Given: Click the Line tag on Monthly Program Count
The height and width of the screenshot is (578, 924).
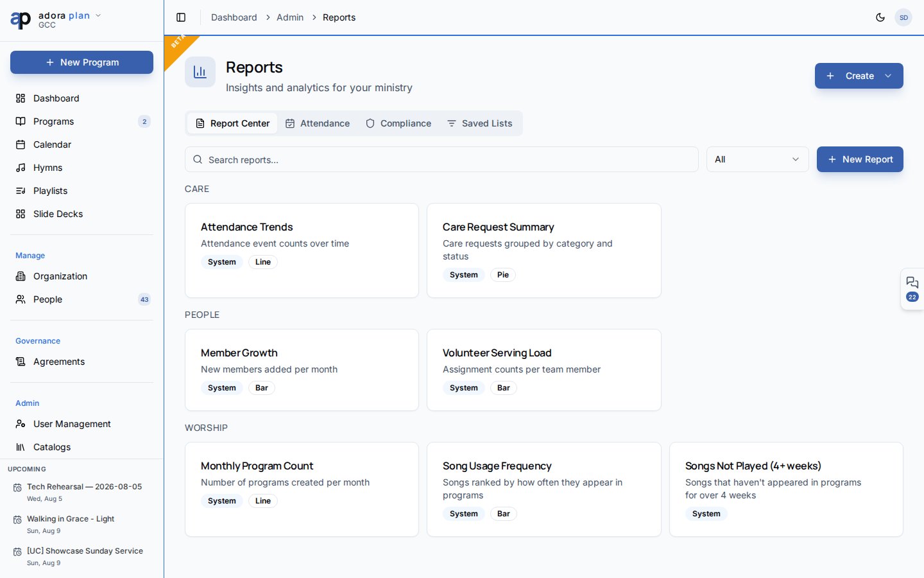Looking at the screenshot, I should coord(263,501).
